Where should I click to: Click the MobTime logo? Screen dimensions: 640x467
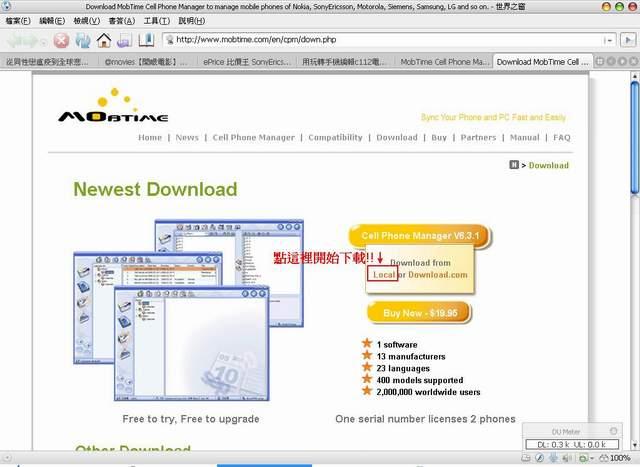click(x=113, y=106)
